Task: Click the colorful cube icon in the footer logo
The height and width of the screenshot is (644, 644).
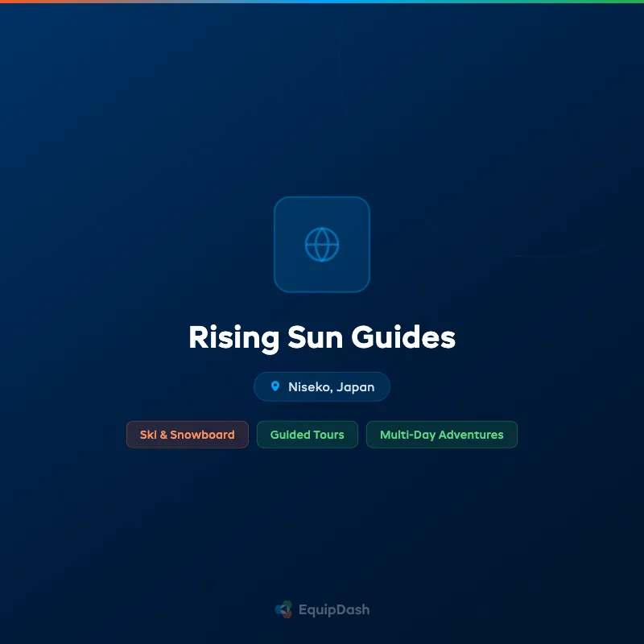Action: coord(283,609)
